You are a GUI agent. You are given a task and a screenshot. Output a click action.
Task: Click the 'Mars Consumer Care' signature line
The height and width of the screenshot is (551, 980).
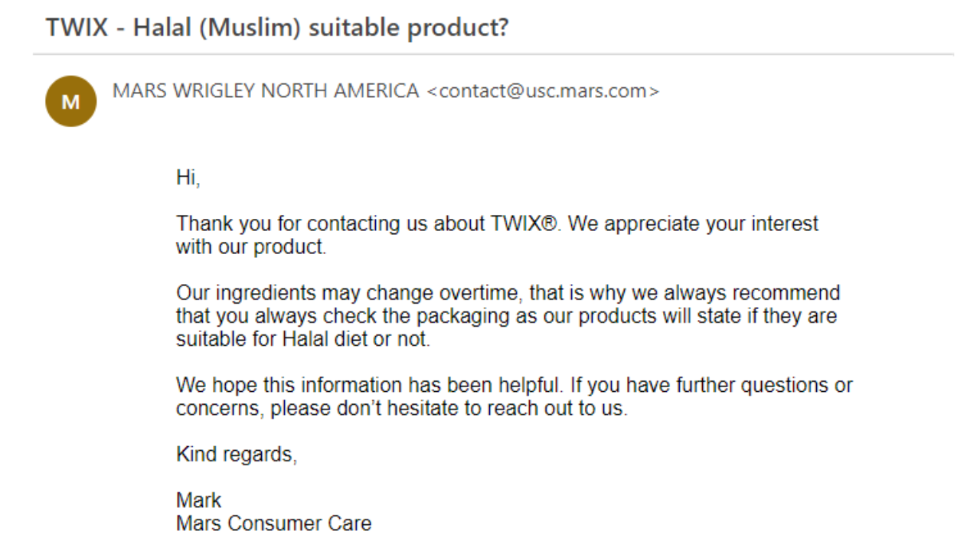pyautogui.click(x=273, y=523)
